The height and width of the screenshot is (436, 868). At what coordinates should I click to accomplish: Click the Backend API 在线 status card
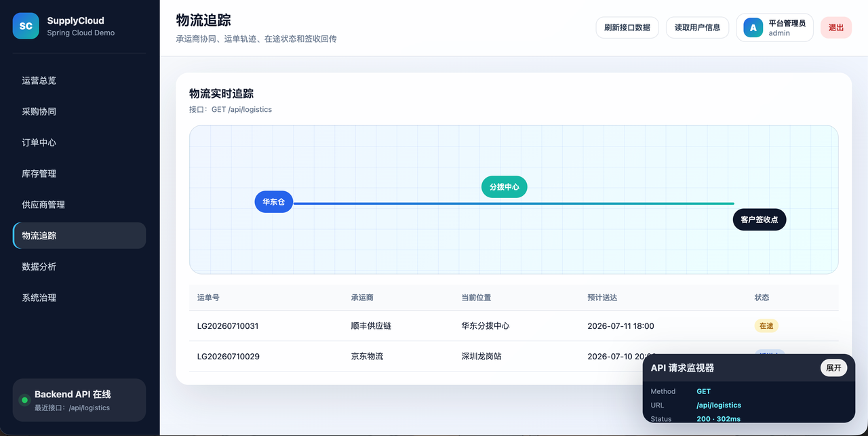point(79,400)
